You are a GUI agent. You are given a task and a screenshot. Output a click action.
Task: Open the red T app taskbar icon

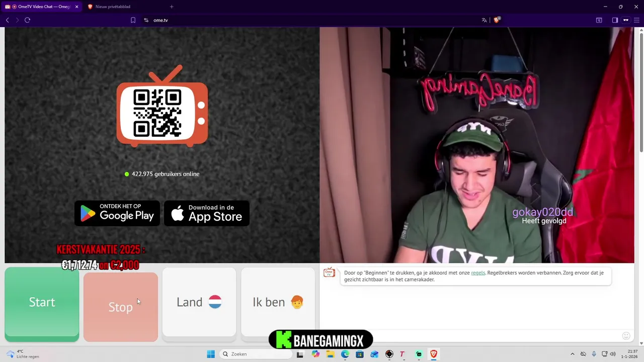(402, 354)
